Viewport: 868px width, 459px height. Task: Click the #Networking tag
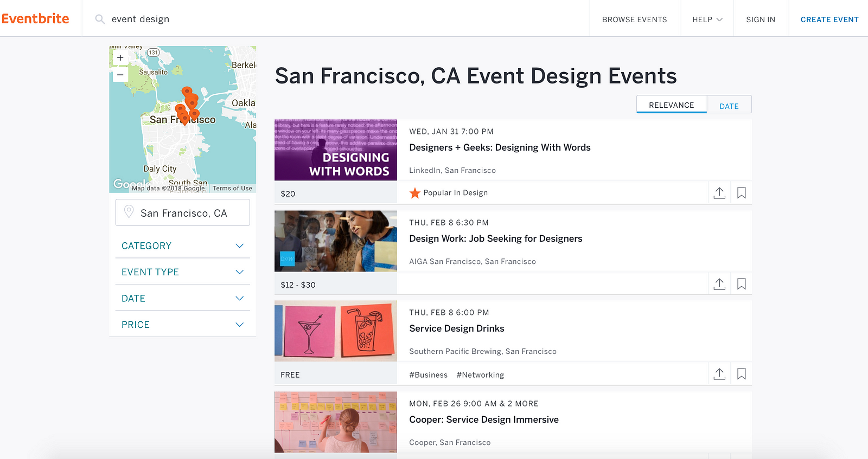(480, 375)
